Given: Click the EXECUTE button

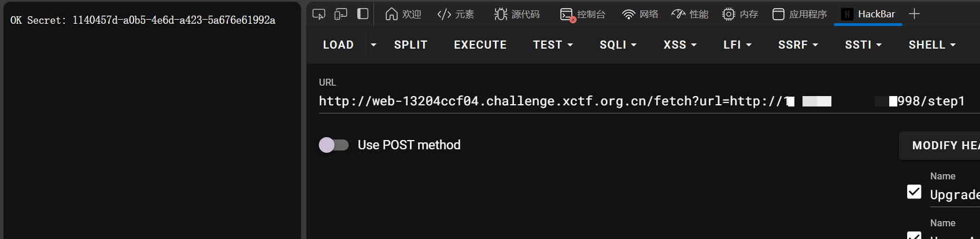Looking at the screenshot, I should click(480, 45).
